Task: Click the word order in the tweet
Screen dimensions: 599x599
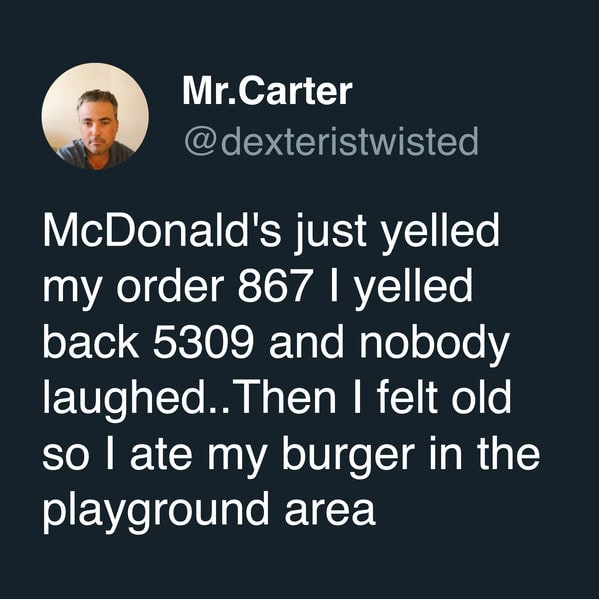Action: [170, 285]
